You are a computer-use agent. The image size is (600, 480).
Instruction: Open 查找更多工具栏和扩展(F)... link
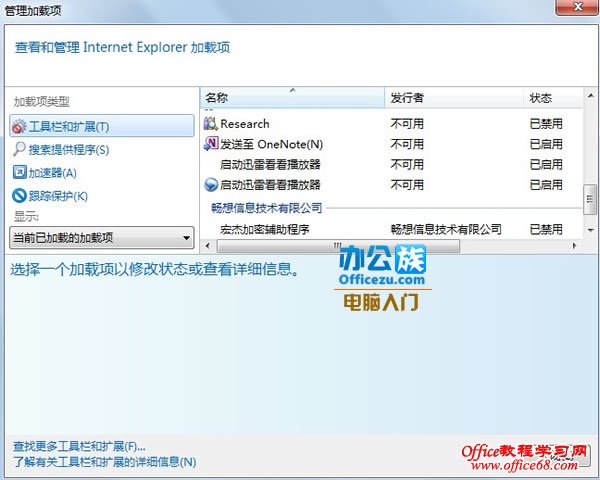click(x=79, y=446)
